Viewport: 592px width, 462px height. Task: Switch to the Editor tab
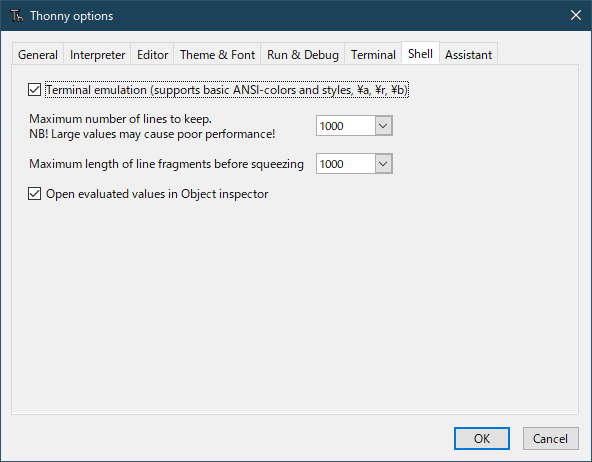pos(153,54)
